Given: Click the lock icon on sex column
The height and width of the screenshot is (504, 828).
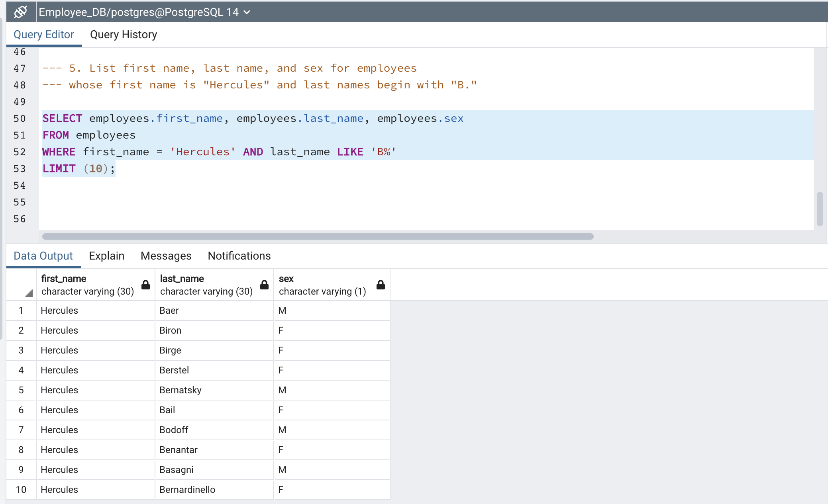Looking at the screenshot, I should 381,285.
